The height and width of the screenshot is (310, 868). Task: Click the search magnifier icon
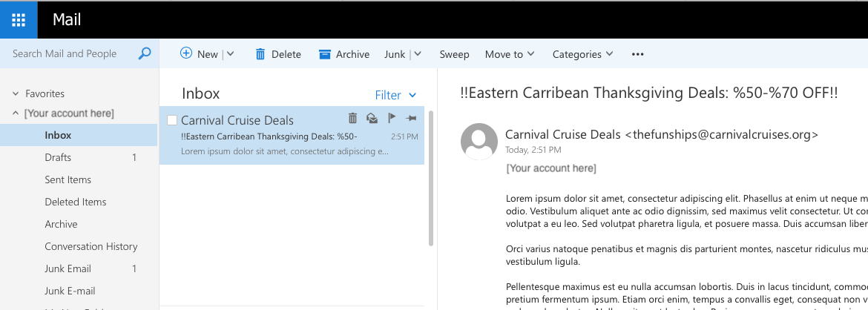pyautogui.click(x=145, y=53)
